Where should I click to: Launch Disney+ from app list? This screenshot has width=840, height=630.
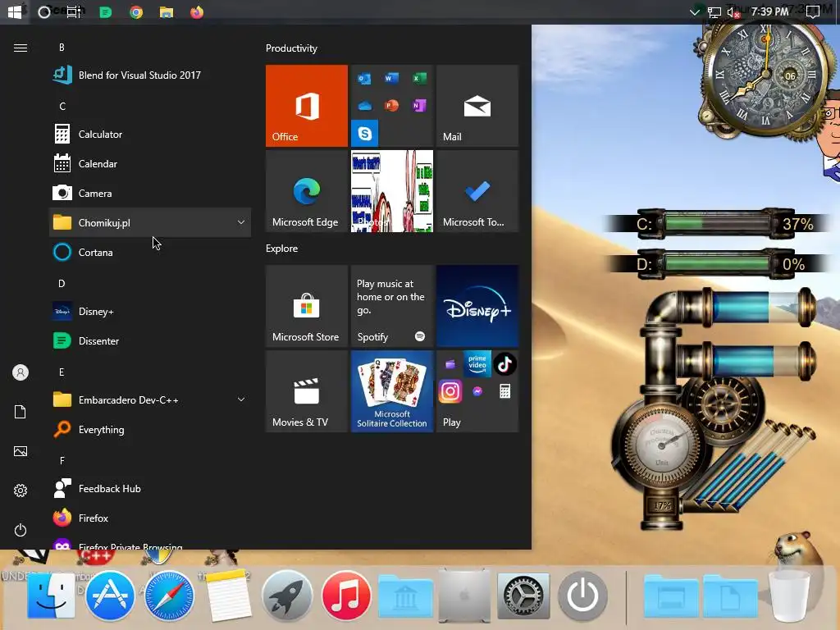(150, 311)
